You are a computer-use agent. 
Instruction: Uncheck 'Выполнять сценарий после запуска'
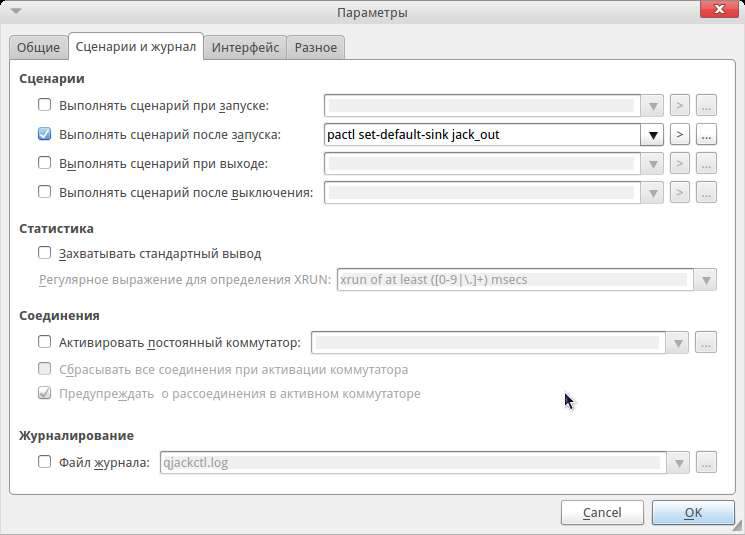(x=44, y=134)
